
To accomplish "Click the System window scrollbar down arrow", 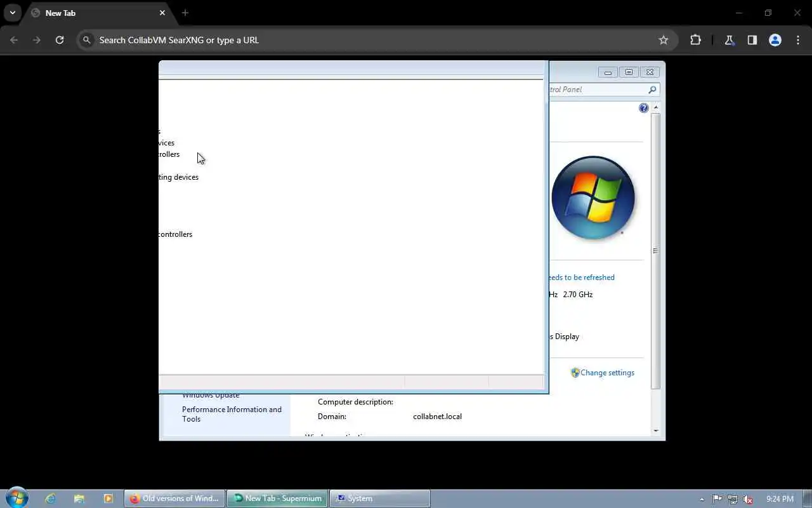I will pyautogui.click(x=656, y=431).
